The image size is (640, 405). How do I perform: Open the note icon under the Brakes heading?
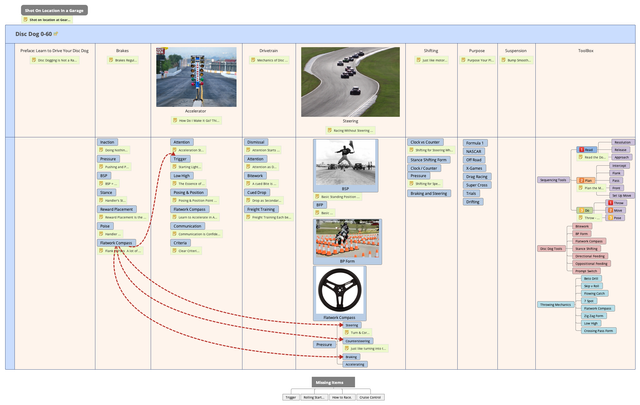[112, 60]
